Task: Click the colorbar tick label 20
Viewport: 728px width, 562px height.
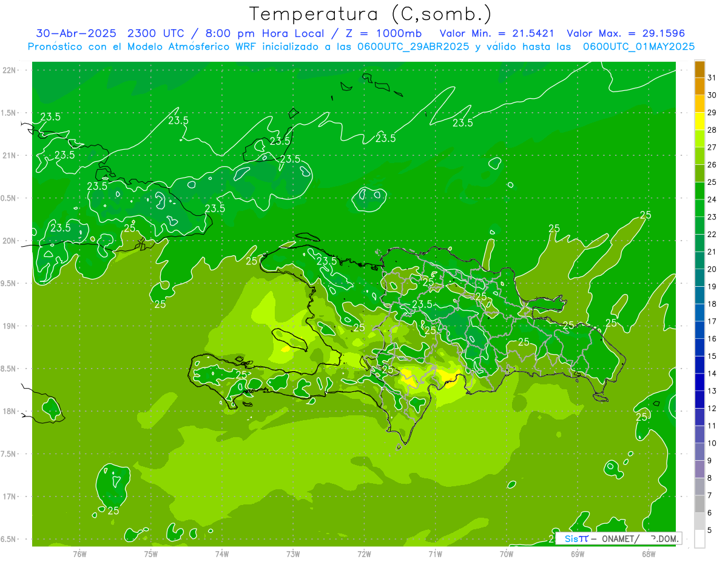Action: coord(712,269)
